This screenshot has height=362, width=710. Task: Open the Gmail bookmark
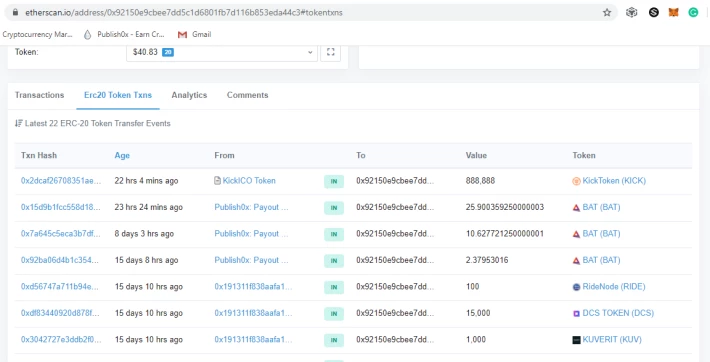(x=194, y=34)
